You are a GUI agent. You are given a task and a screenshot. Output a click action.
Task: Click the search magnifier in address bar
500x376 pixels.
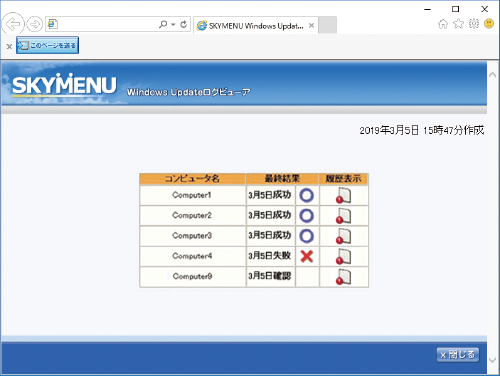[163, 24]
